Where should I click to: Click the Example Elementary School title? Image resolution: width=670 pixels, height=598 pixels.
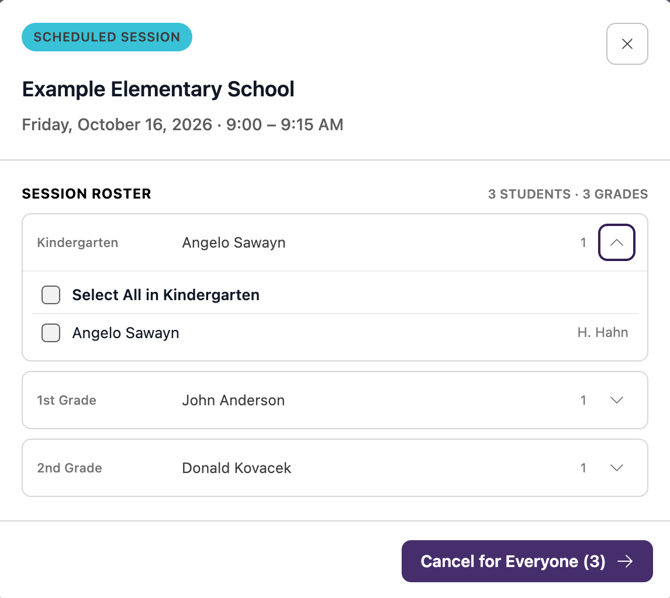tap(158, 89)
